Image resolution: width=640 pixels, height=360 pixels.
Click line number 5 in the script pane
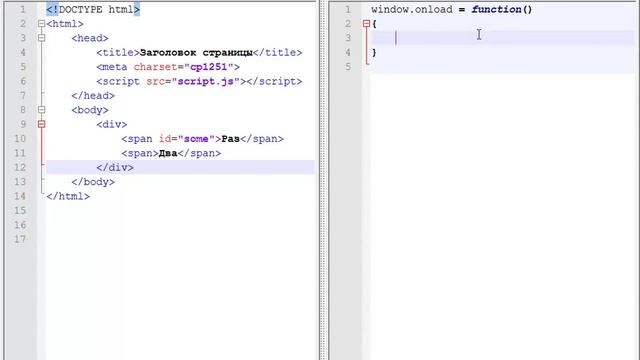click(x=348, y=67)
